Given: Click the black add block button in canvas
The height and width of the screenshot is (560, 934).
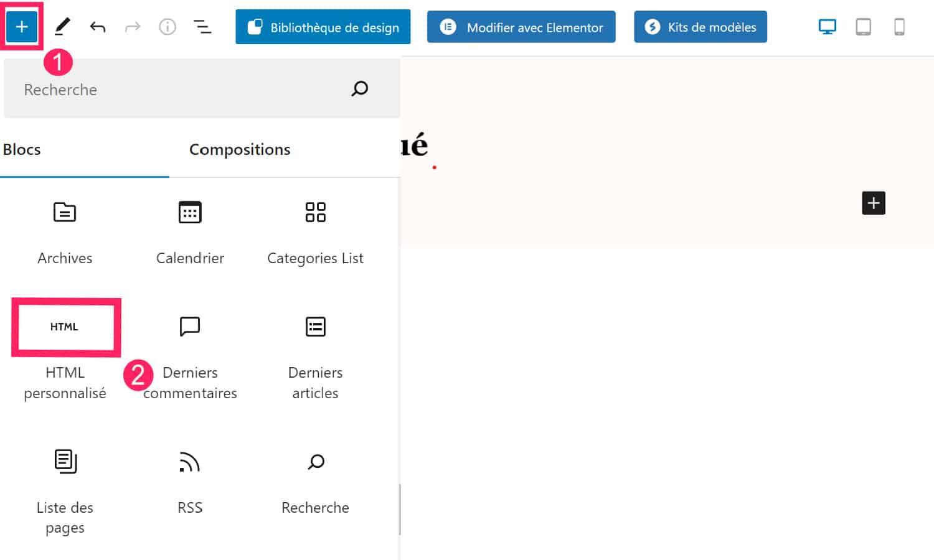Looking at the screenshot, I should 874,203.
